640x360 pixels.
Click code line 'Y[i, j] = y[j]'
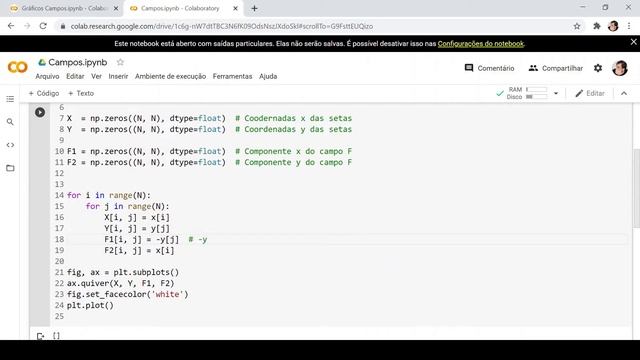[137, 228]
